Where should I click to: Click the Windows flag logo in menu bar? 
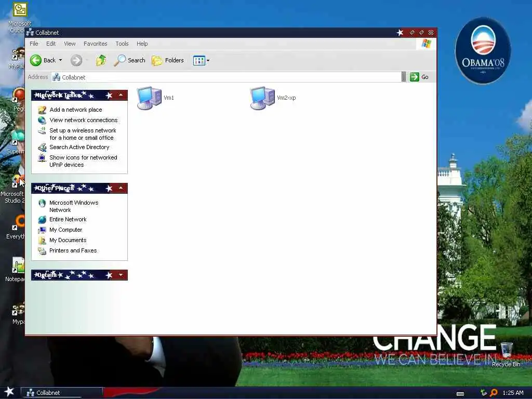point(426,44)
